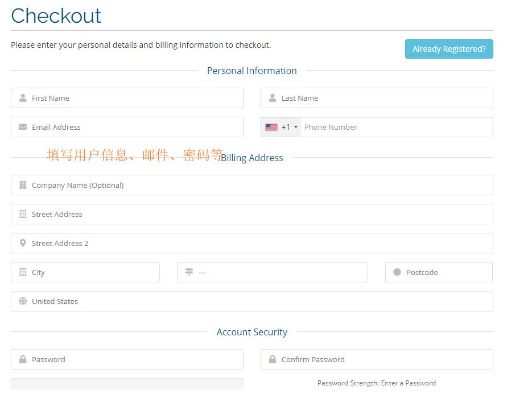Click the certificate icon beside Postcode
Image resolution: width=532 pixels, height=394 pixels.
pyautogui.click(x=397, y=272)
